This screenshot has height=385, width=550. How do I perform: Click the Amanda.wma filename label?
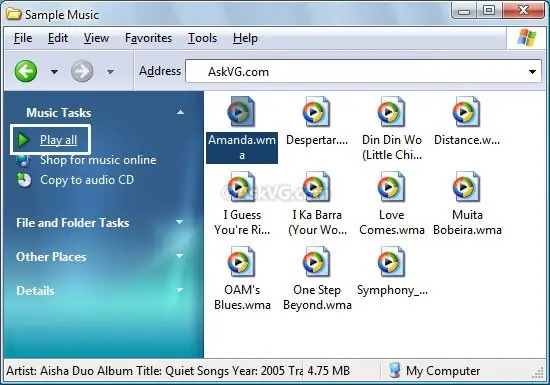[x=242, y=148]
